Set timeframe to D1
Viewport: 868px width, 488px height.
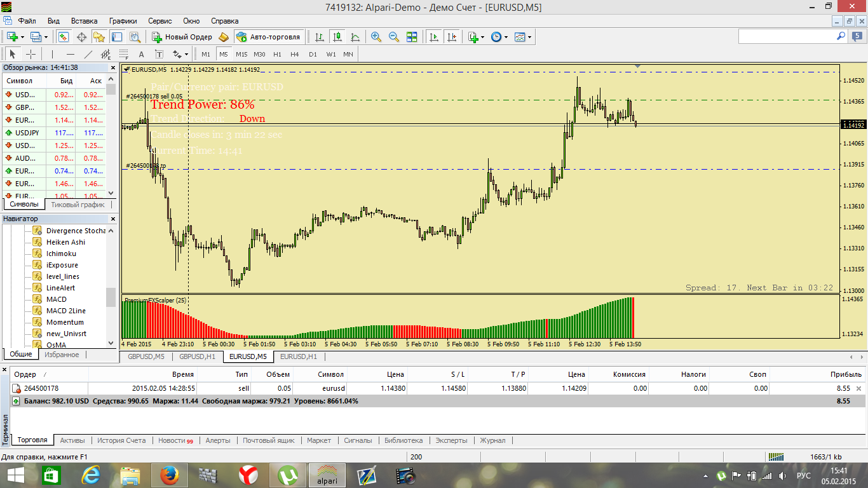tap(313, 54)
